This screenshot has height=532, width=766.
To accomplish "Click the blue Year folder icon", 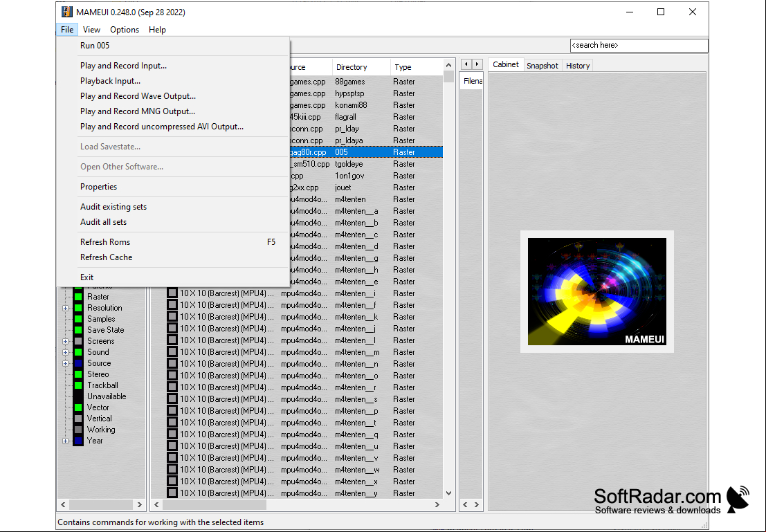I will (78, 441).
